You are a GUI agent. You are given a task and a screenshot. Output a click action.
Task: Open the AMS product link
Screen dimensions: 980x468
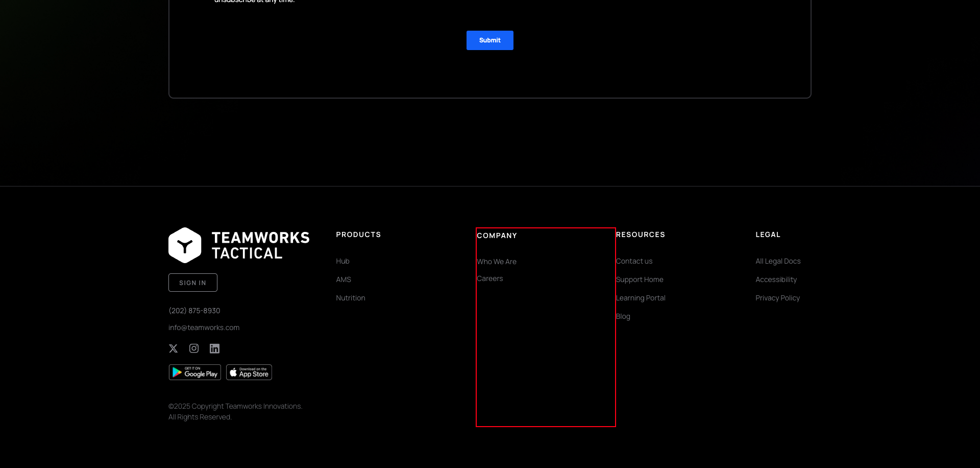(x=343, y=279)
